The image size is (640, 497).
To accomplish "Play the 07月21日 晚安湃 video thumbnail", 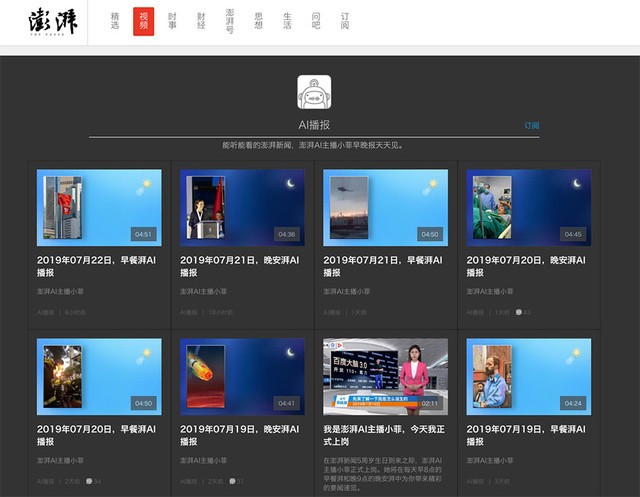I will tap(242, 208).
